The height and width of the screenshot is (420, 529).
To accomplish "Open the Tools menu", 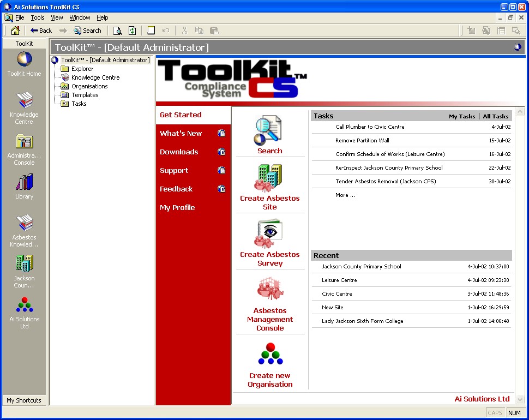I will tap(38, 17).
